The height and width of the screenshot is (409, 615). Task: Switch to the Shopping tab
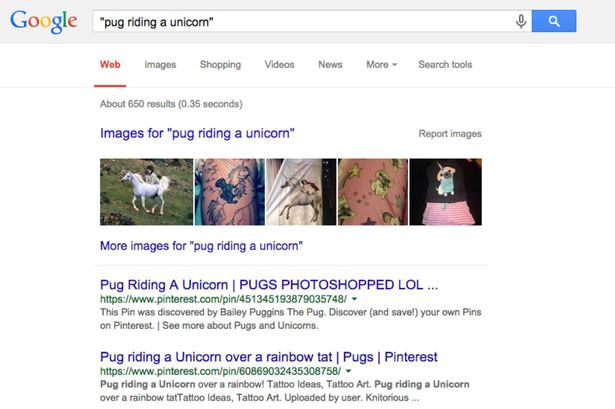(220, 65)
